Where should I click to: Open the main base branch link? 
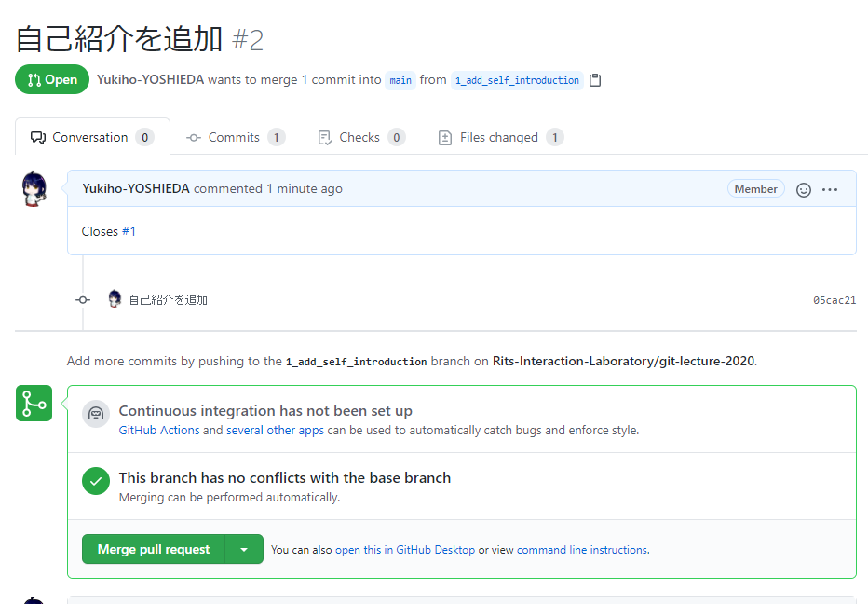coord(400,80)
